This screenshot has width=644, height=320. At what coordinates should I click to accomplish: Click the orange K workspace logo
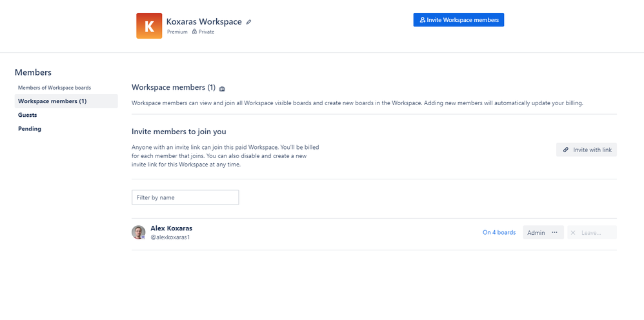[149, 26]
